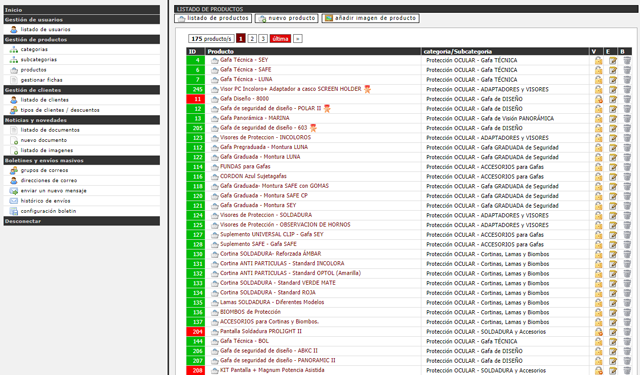
Task: Click the product icon beside Gafa Panorámica - MARINA
Action: (215, 119)
